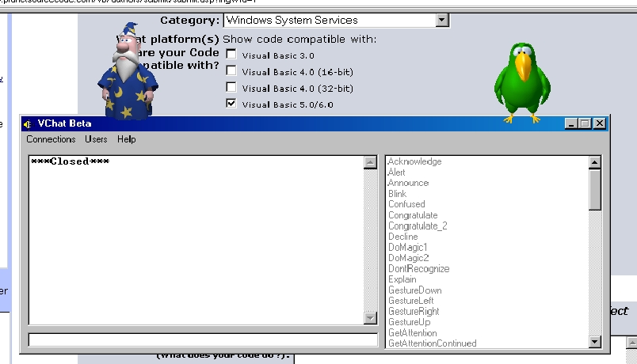Image resolution: width=637 pixels, height=364 pixels.
Task: Select Congratulate in the animation list
Action: (x=413, y=215)
